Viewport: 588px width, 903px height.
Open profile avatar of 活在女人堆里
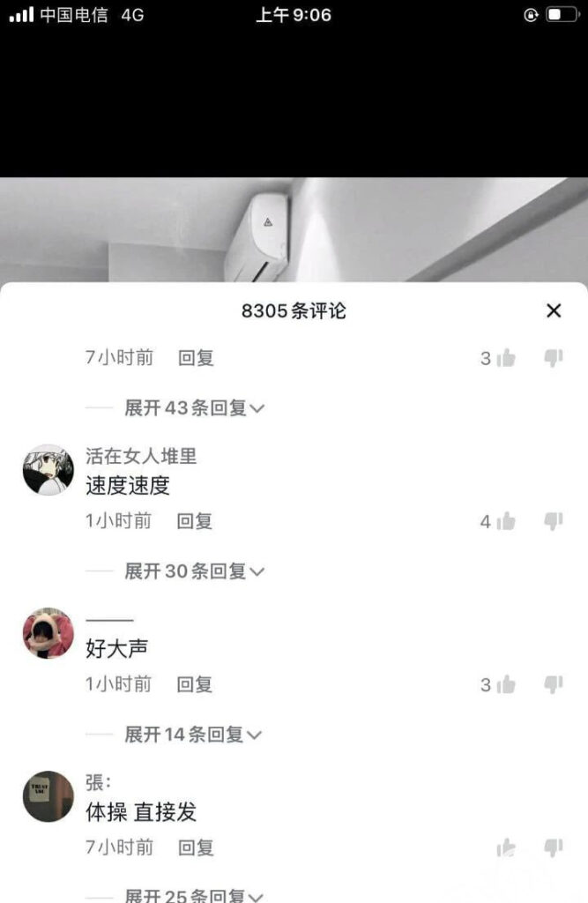[48, 470]
